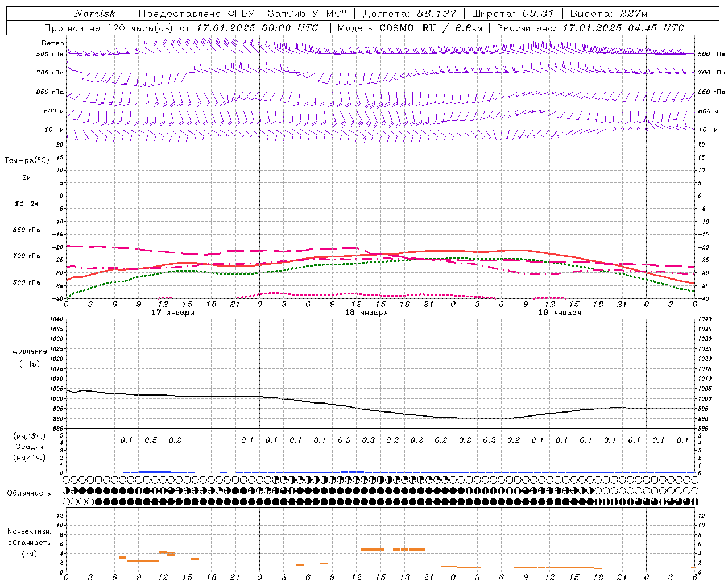Click the "(гПа)" unit under Давление
728x582 pixels.
pyautogui.click(x=30, y=364)
